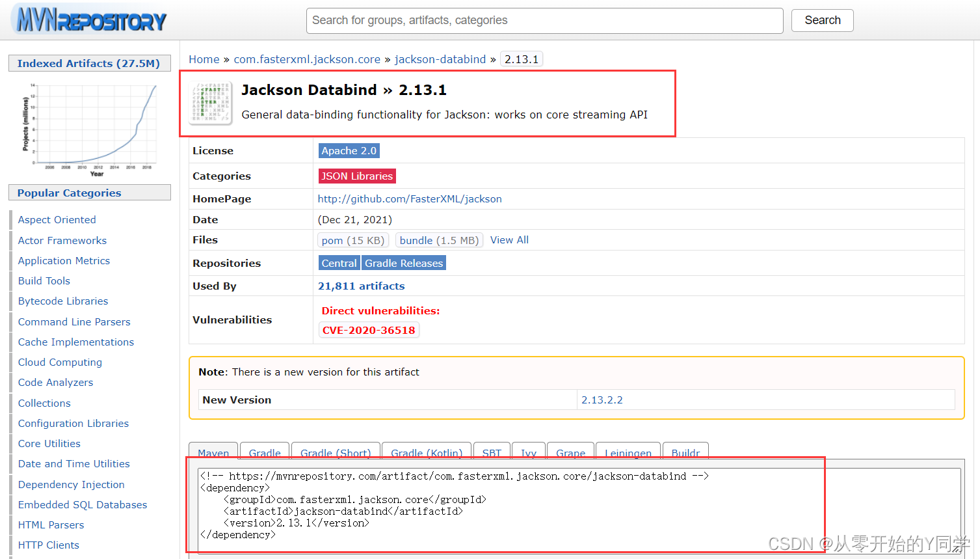Switch to the Gradle tab
980x559 pixels.
[265, 451]
